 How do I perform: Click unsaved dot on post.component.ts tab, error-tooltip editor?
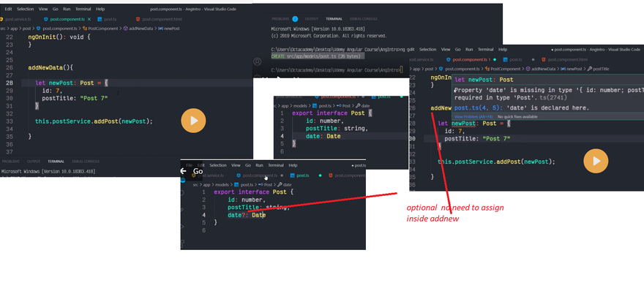click(495, 60)
